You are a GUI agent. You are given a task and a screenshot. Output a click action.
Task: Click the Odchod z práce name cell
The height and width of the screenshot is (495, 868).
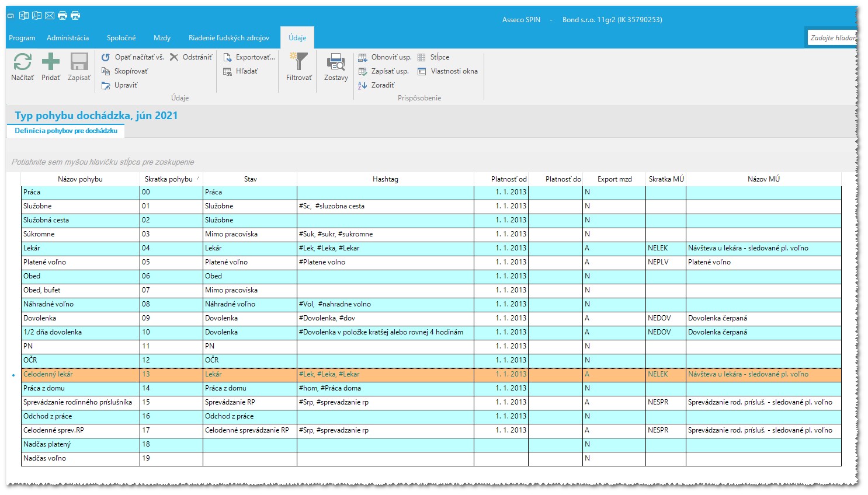click(x=81, y=416)
